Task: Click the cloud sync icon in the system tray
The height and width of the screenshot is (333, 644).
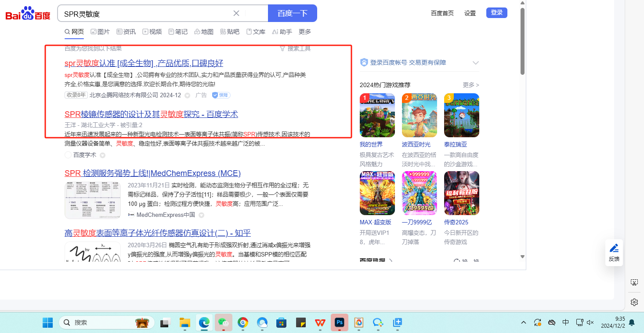Action: tap(552, 322)
